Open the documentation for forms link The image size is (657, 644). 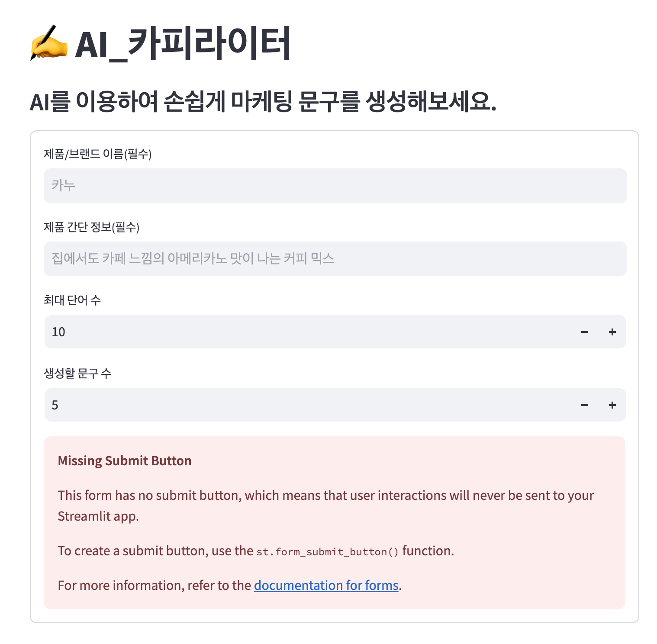click(326, 585)
